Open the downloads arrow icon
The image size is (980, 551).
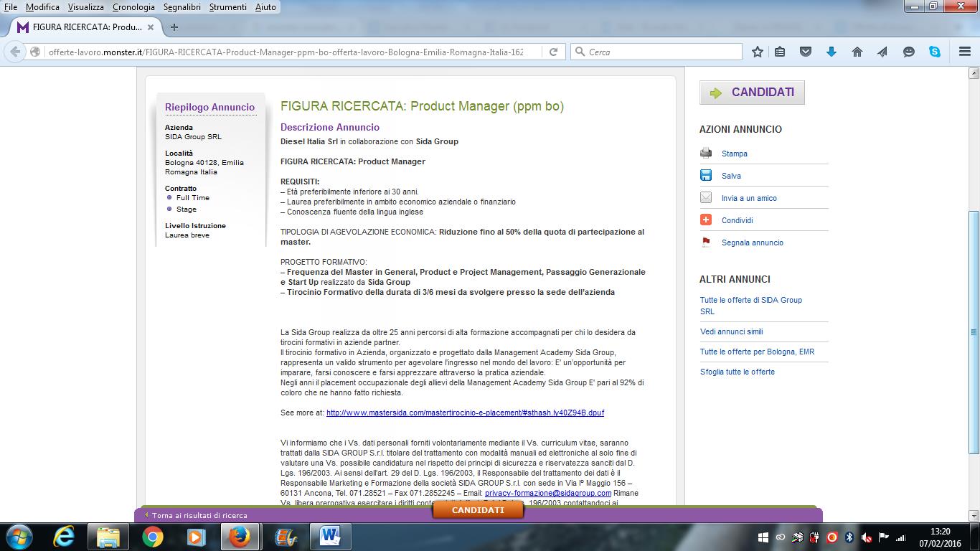pyautogui.click(x=831, y=52)
